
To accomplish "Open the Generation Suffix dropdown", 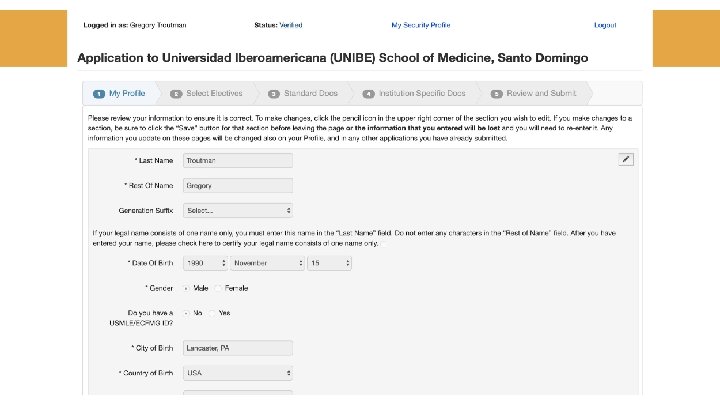I will click(x=238, y=210).
